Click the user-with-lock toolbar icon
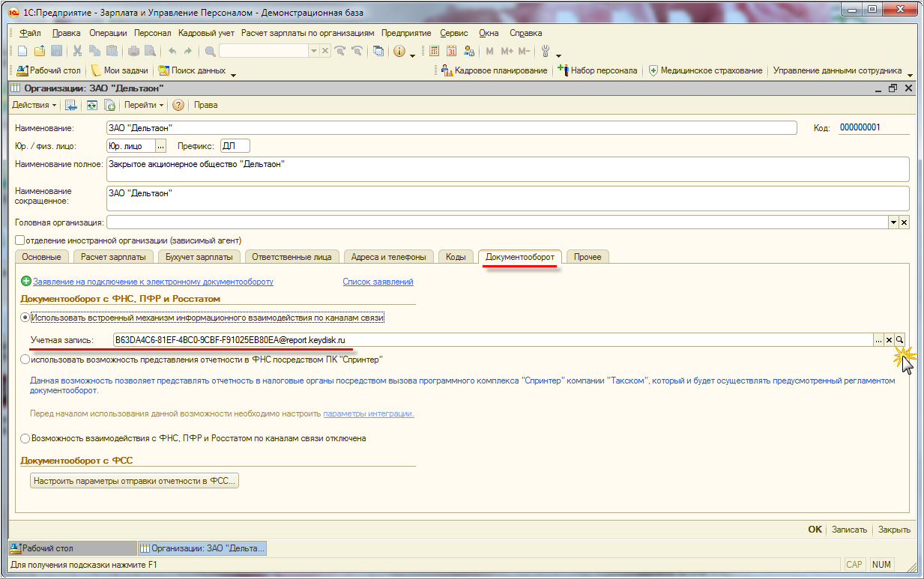Image resolution: width=924 pixels, height=579 pixels. (470, 51)
